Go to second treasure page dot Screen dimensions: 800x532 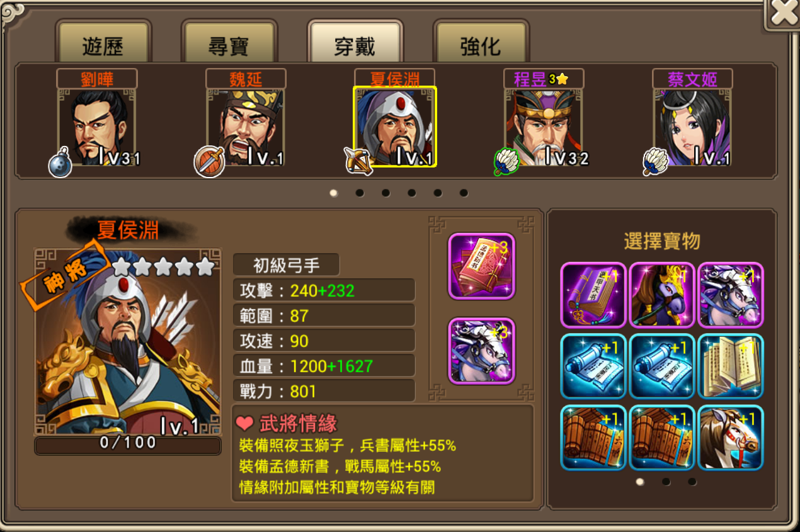[666, 482]
